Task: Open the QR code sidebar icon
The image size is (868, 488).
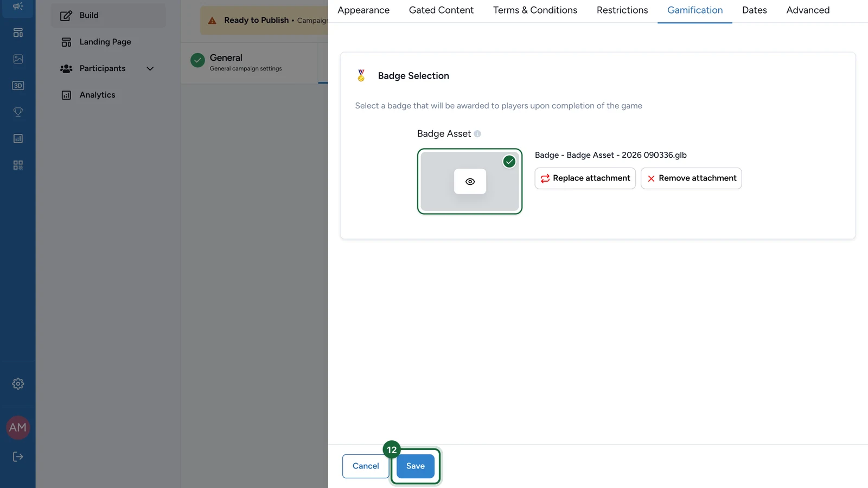Action: point(18,165)
